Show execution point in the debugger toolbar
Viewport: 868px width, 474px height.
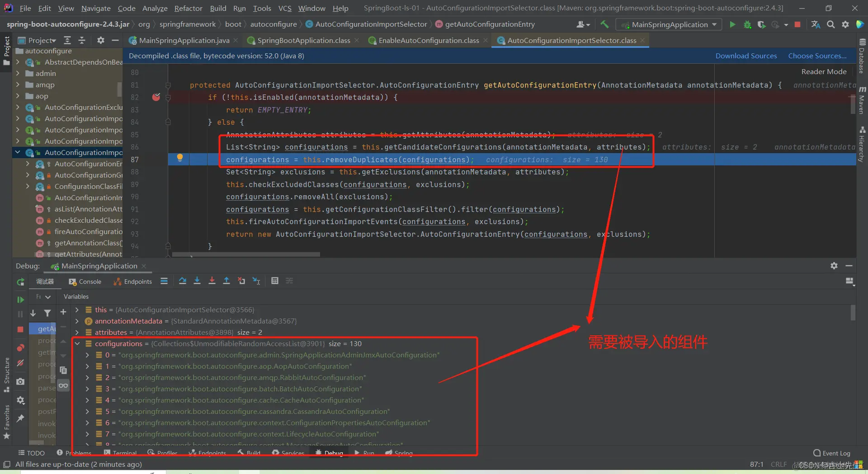(164, 281)
